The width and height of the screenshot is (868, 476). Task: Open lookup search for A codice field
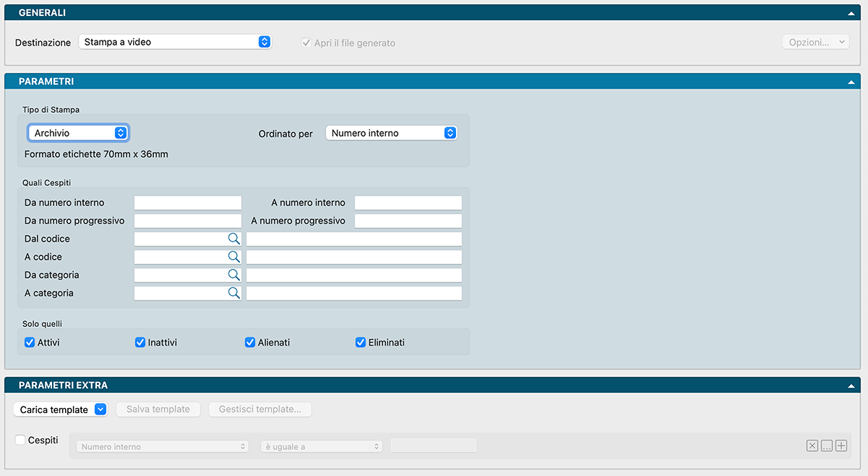pos(233,257)
